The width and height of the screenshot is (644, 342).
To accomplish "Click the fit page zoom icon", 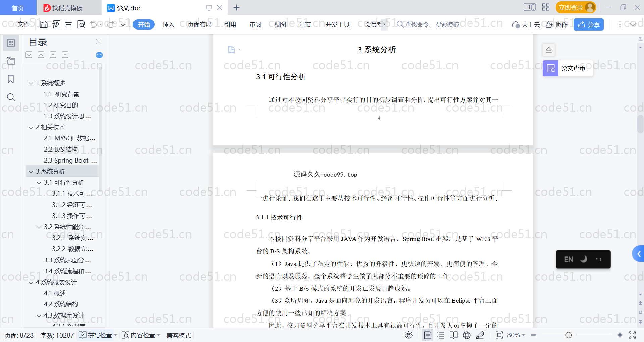I will click(x=499, y=335).
